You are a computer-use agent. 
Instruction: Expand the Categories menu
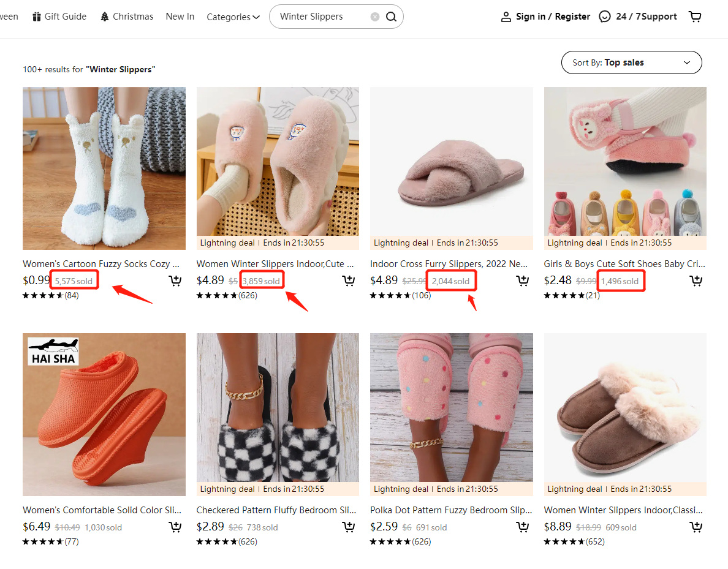tap(233, 17)
